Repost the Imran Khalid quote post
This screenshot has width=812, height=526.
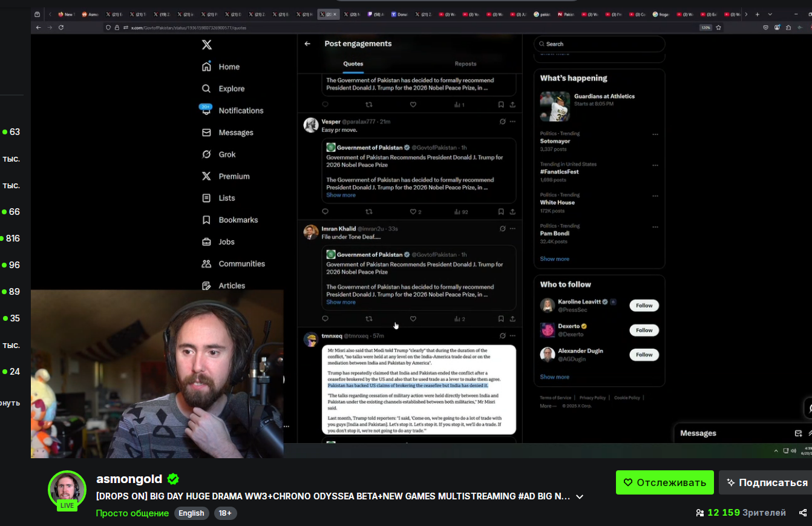click(x=369, y=319)
